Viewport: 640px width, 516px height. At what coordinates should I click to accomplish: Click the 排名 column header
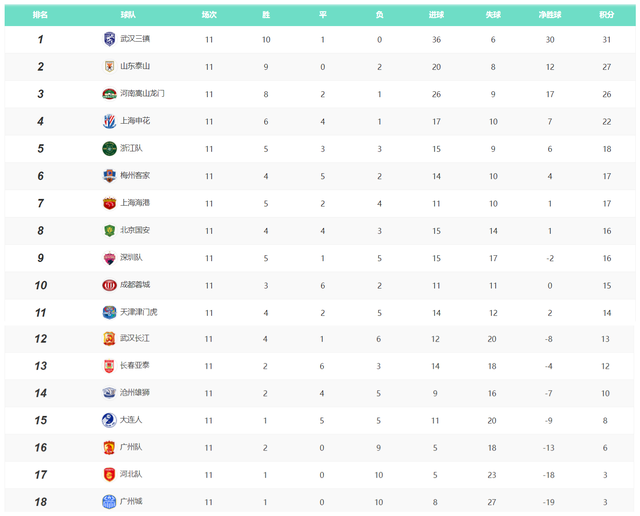(x=40, y=15)
